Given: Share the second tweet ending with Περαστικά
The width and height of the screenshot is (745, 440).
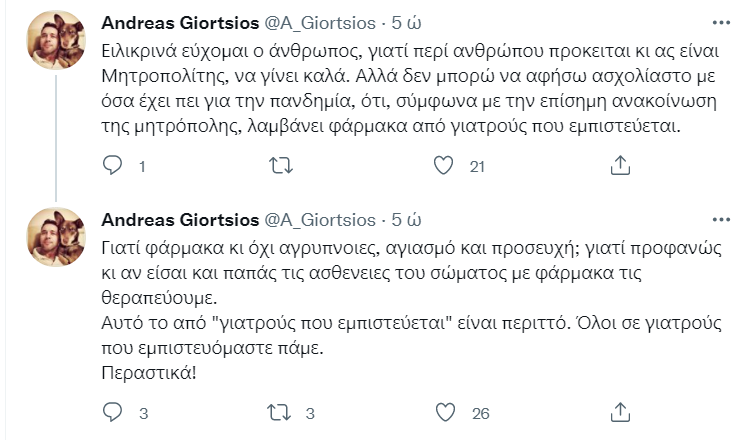Looking at the screenshot, I should click(x=619, y=412).
